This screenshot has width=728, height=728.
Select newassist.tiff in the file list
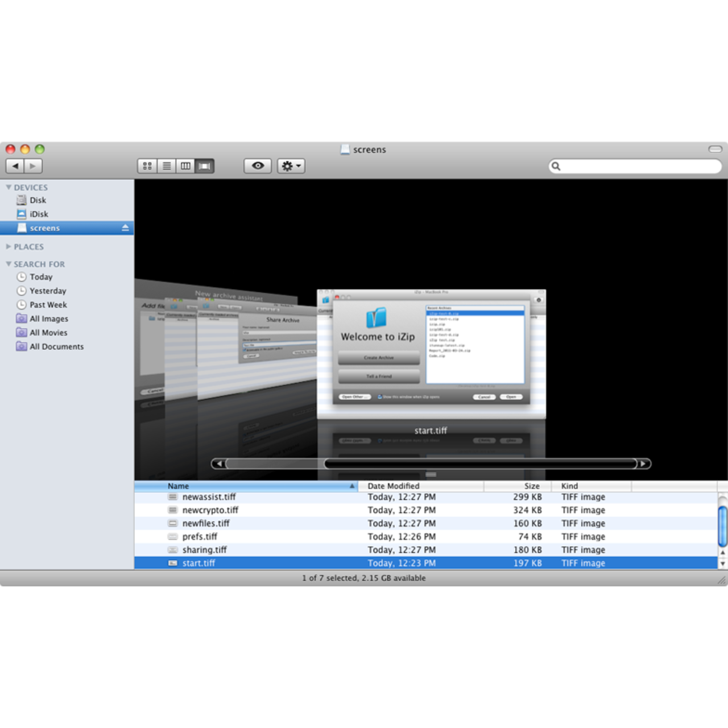point(426,497)
